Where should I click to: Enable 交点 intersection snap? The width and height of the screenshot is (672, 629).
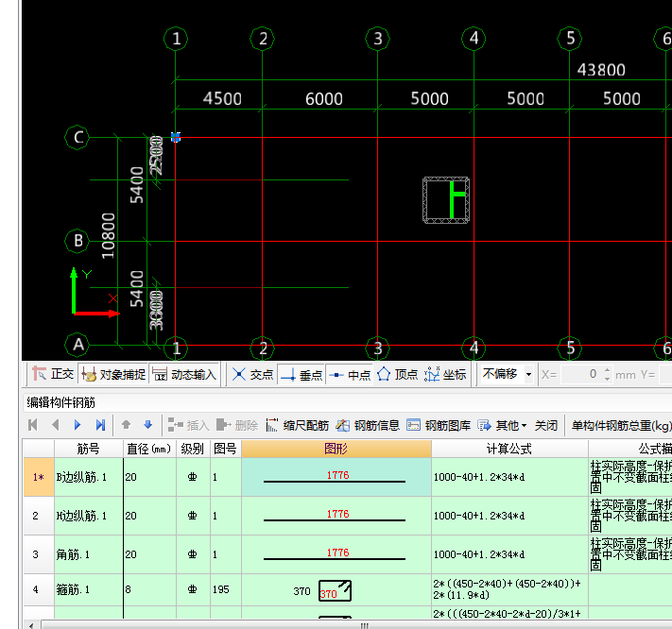pyautogui.click(x=253, y=375)
